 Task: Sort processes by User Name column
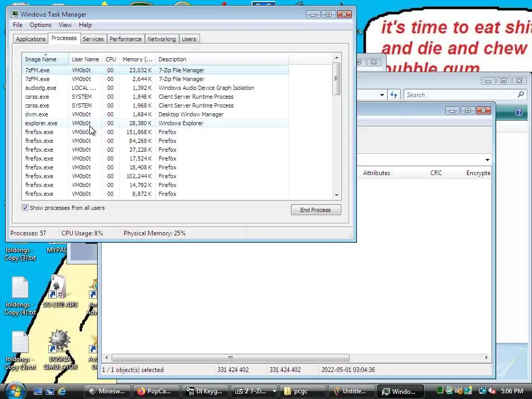click(85, 59)
